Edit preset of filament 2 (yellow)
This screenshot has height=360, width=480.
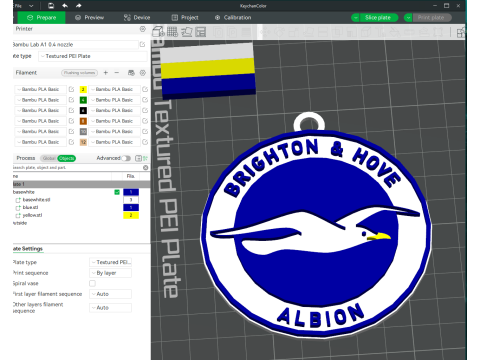coord(145,89)
